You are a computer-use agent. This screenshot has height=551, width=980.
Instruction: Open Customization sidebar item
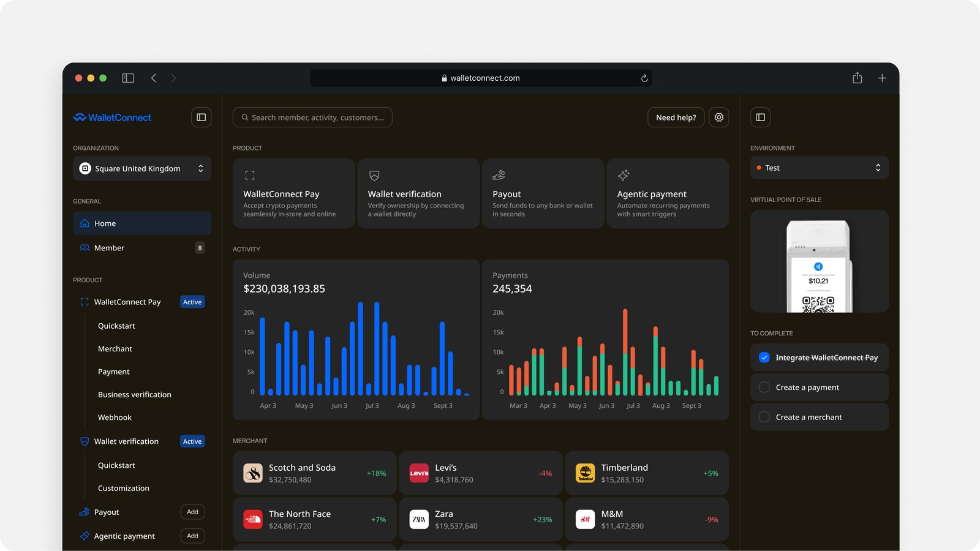point(124,489)
